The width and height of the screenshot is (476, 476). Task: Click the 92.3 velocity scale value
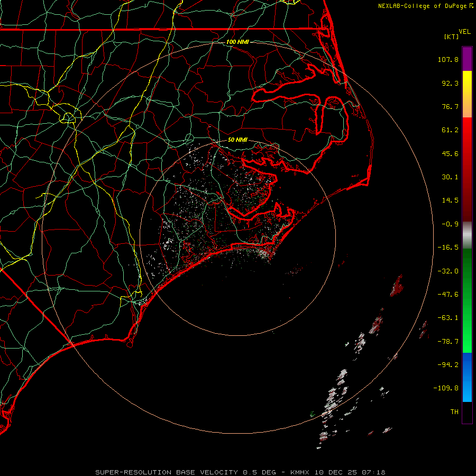coord(450,83)
